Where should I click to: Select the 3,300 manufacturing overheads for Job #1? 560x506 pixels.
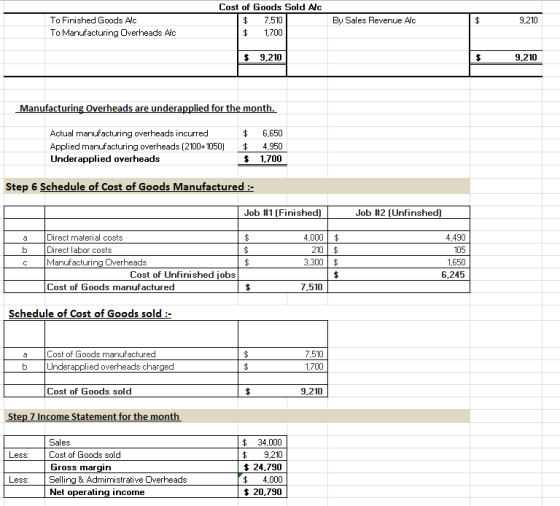[x=313, y=262]
